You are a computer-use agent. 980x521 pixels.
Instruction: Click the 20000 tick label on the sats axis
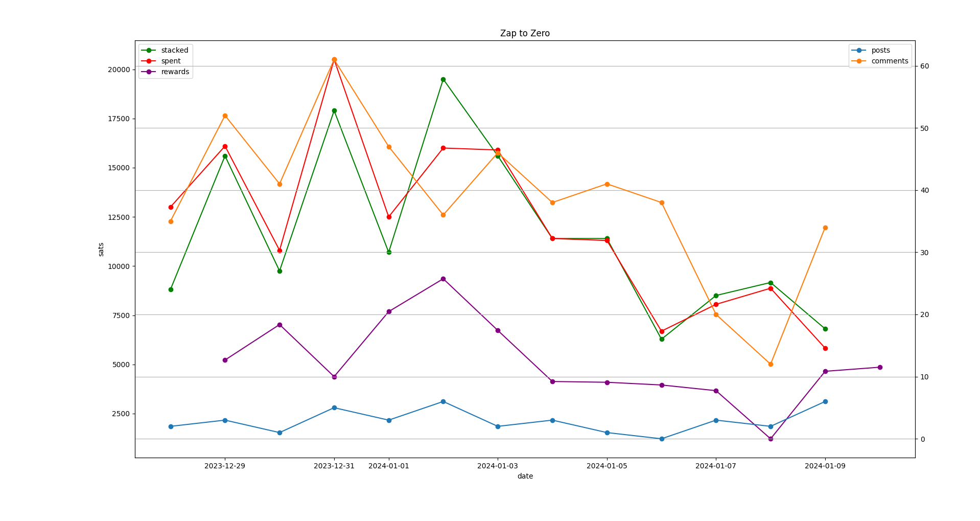click(115, 70)
